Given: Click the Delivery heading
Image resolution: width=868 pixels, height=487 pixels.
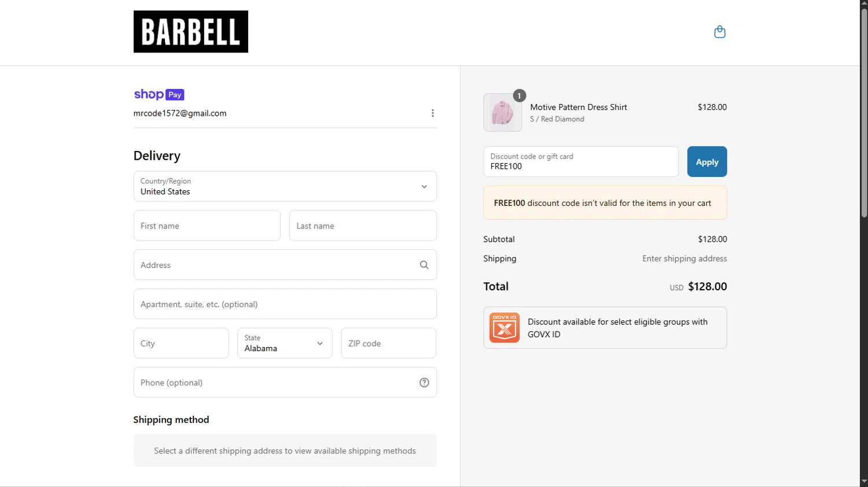Looking at the screenshot, I should 157,156.
